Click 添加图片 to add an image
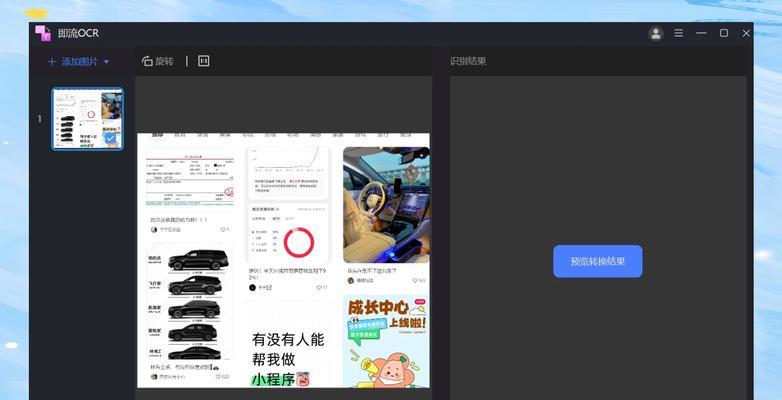Image resolution: width=782 pixels, height=400 pixels. point(79,62)
